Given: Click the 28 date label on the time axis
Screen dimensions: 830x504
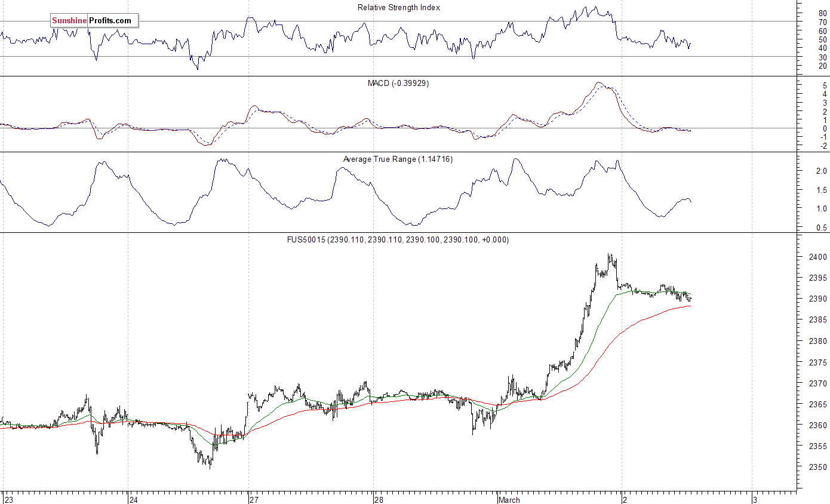Looking at the screenshot, I should coord(379,500).
